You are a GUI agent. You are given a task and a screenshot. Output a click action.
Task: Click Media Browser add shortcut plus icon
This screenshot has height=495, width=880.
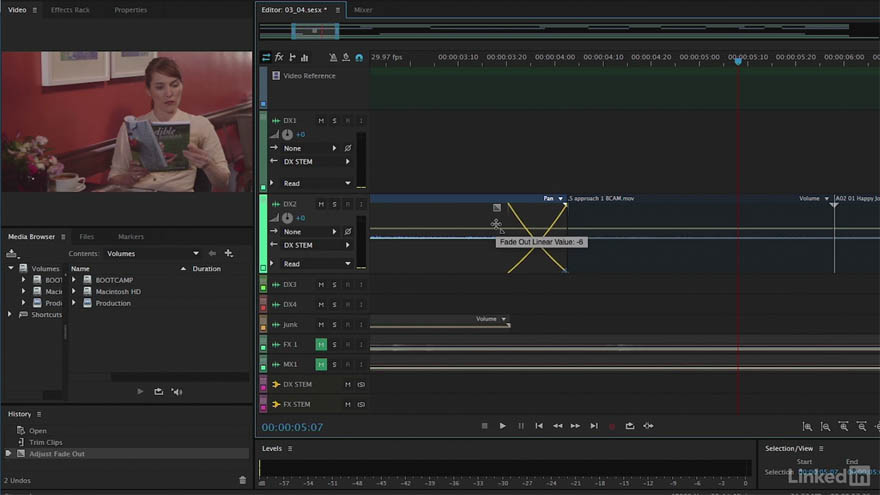(x=228, y=253)
